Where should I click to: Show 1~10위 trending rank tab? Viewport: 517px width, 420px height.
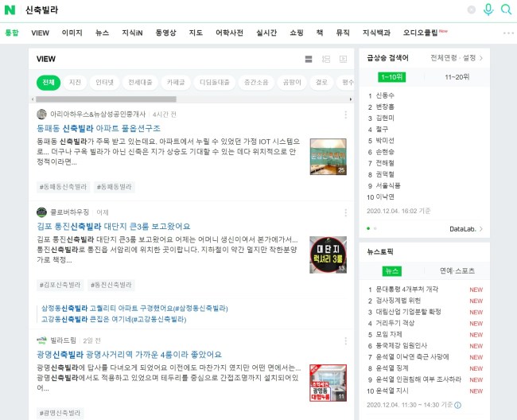pos(391,77)
